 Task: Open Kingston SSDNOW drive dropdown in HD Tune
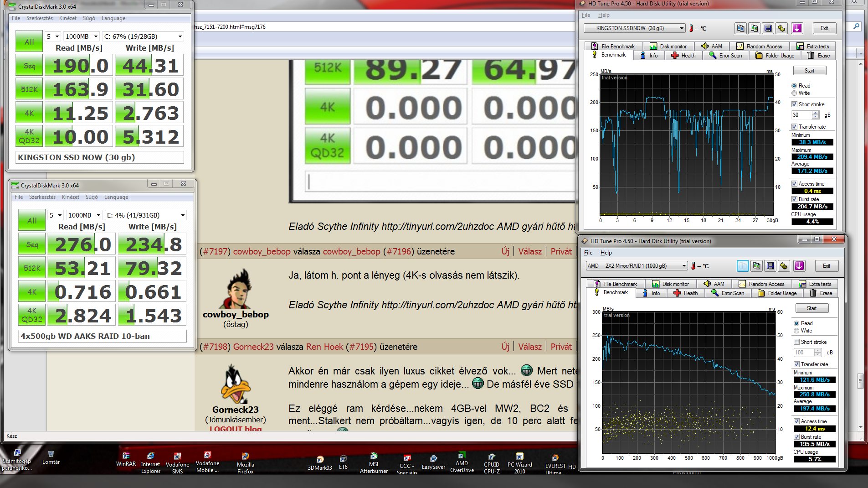(635, 28)
